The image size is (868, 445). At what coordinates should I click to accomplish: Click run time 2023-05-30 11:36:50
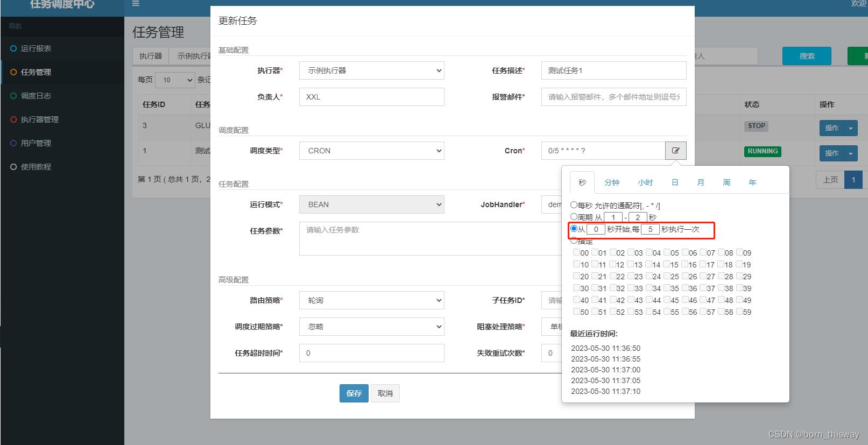pos(605,348)
